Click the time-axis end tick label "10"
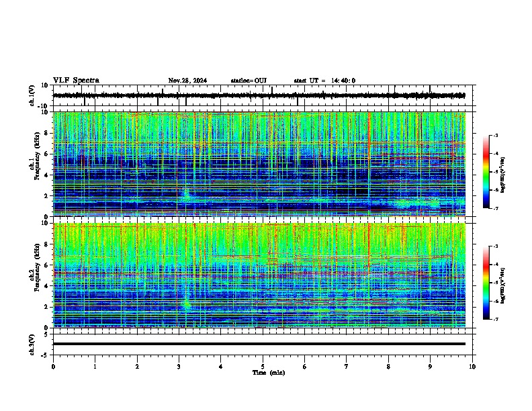The width and height of the screenshot is (532, 411). (472, 367)
